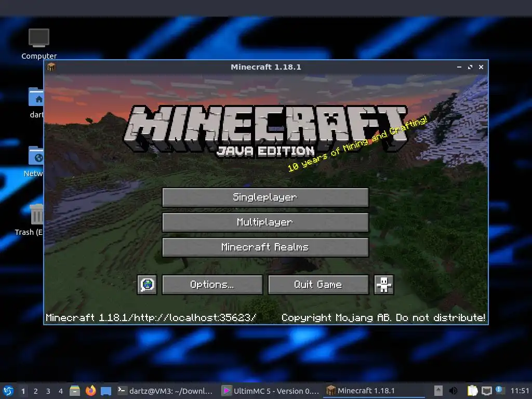Image resolution: width=532 pixels, height=399 pixels.
Task: Click the Minecraft window title bar text
Action: pos(265,67)
